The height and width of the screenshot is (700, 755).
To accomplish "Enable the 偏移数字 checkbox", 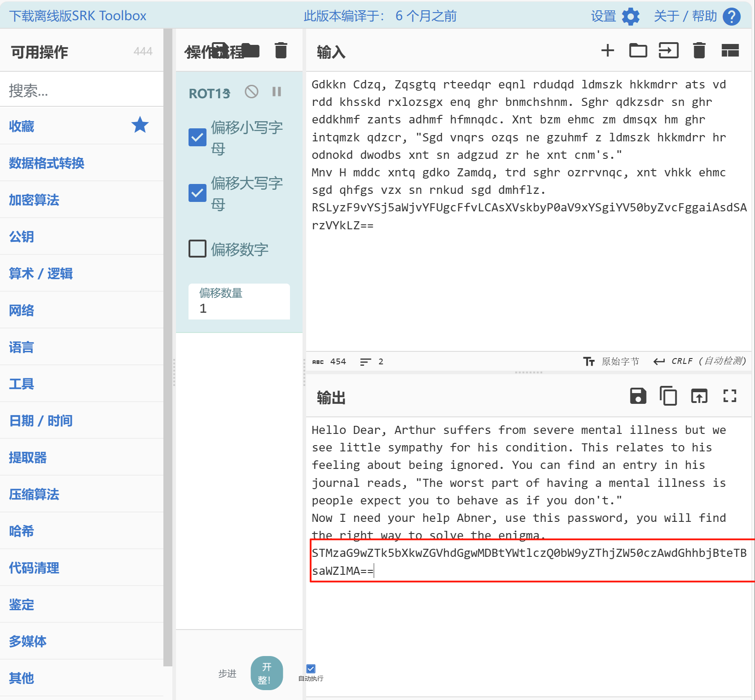I will (x=198, y=249).
